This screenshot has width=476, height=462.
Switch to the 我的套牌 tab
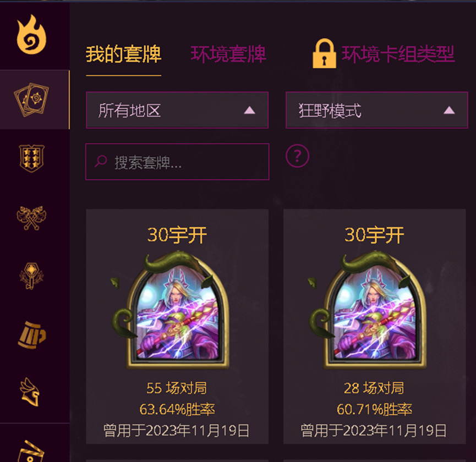click(x=124, y=54)
